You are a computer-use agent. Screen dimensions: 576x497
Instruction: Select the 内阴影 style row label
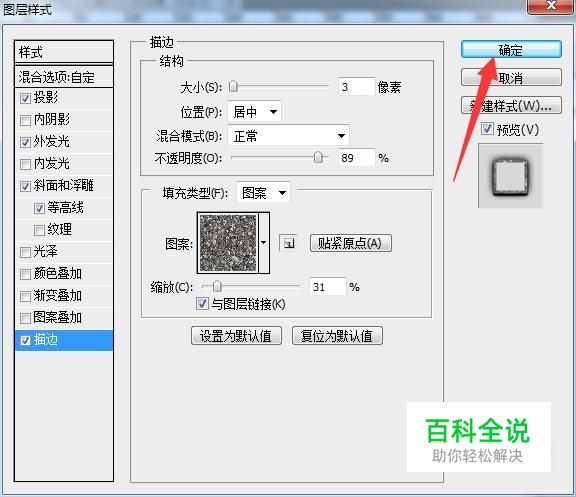[52, 119]
